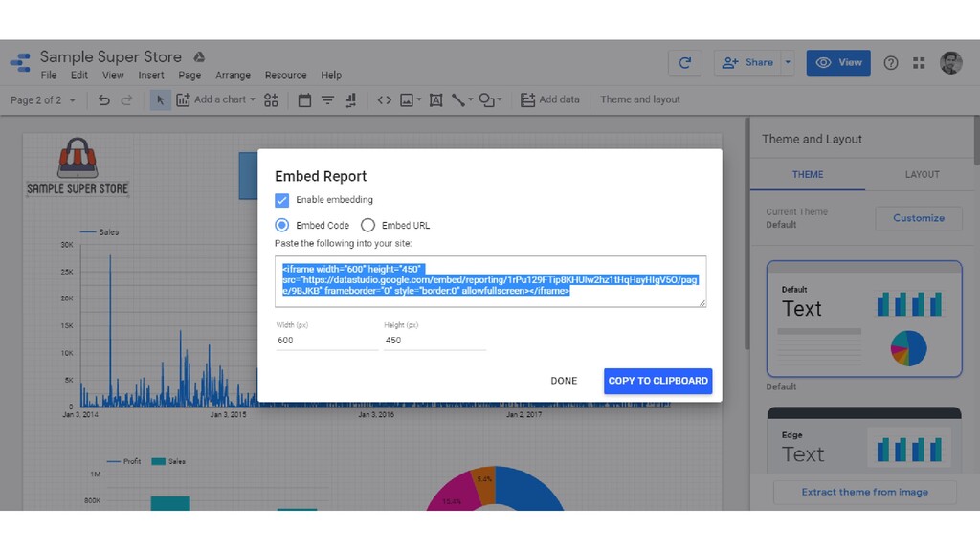Image resolution: width=980 pixels, height=551 pixels.
Task: Switch to the LAYOUT tab
Action: click(x=922, y=175)
